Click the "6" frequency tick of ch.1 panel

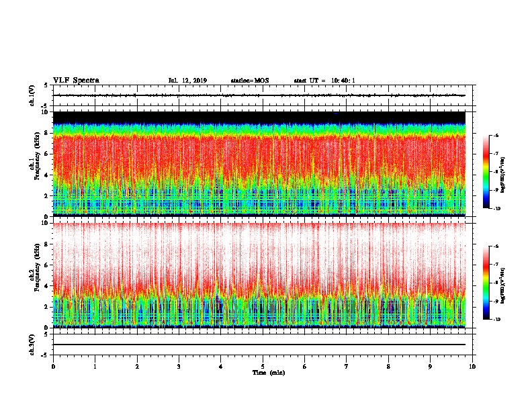pos(46,154)
